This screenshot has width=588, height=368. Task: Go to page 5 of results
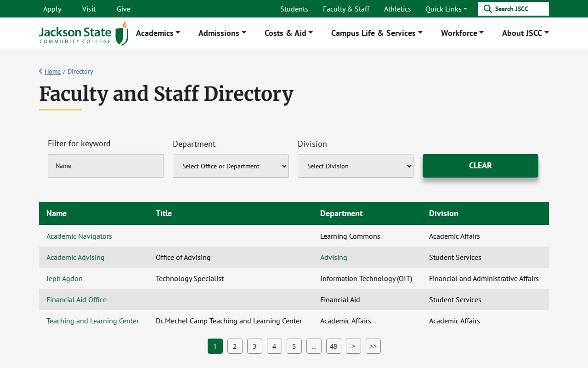[x=294, y=346]
